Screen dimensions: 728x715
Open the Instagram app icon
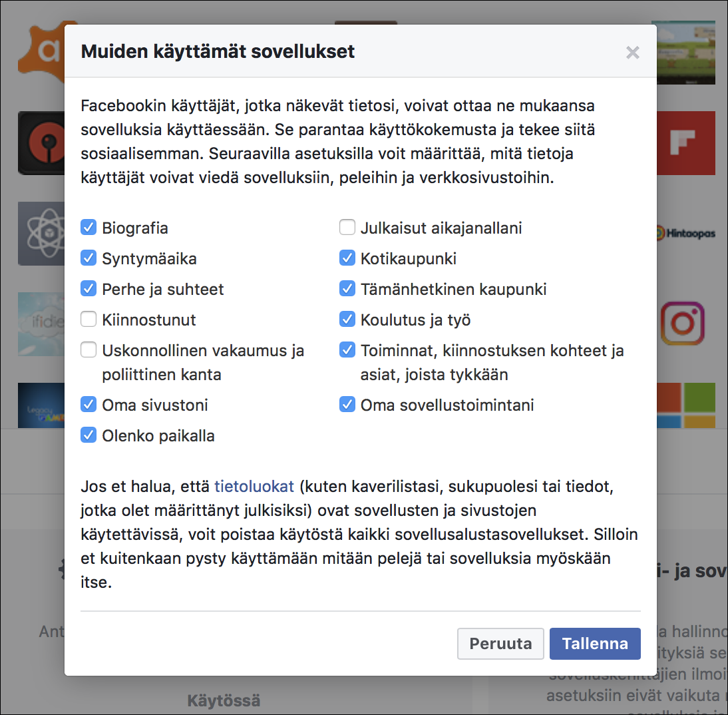[x=684, y=324]
